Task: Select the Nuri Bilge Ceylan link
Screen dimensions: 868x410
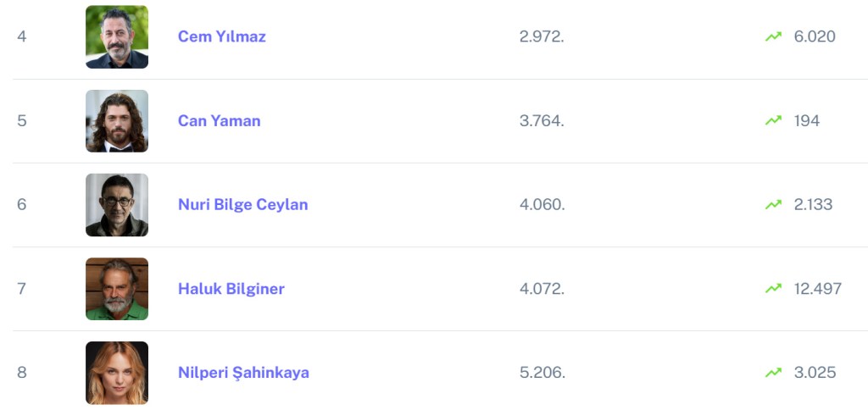Action: click(x=242, y=204)
